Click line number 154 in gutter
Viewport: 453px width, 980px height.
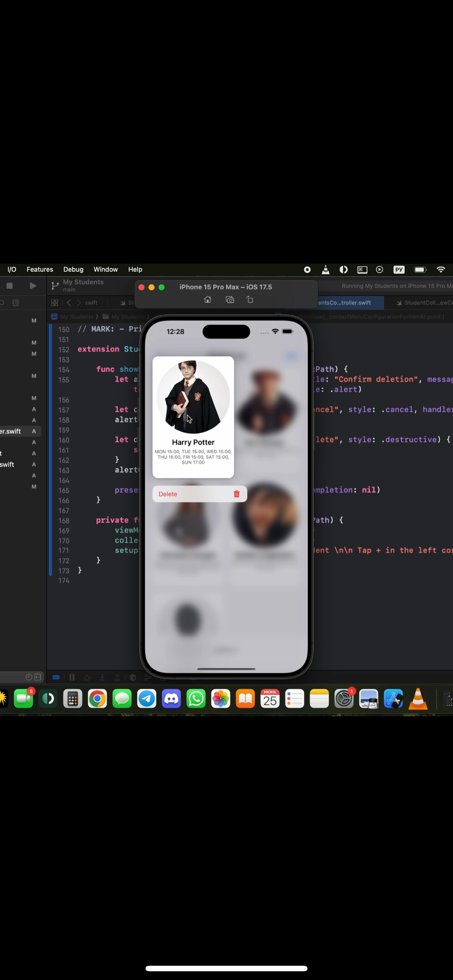[63, 370]
